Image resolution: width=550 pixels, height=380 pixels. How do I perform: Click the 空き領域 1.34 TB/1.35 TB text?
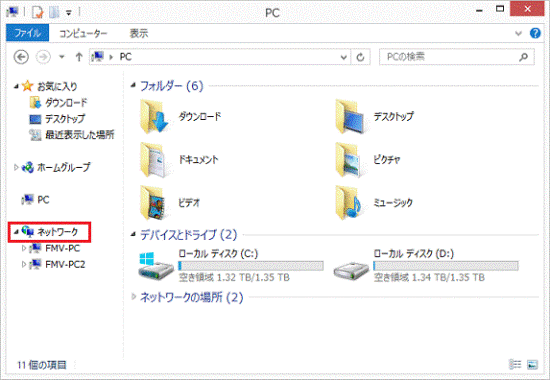click(x=429, y=278)
